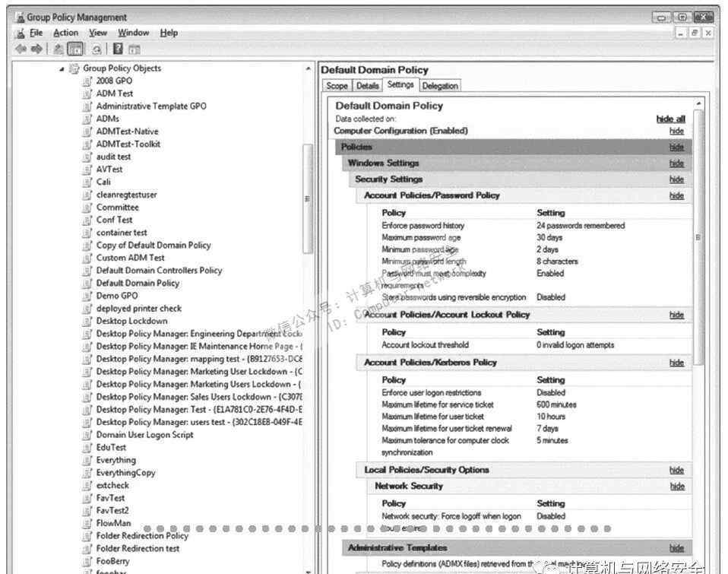This screenshot has height=574, width=728.
Task: Select the Settings tab
Action: 400,85
